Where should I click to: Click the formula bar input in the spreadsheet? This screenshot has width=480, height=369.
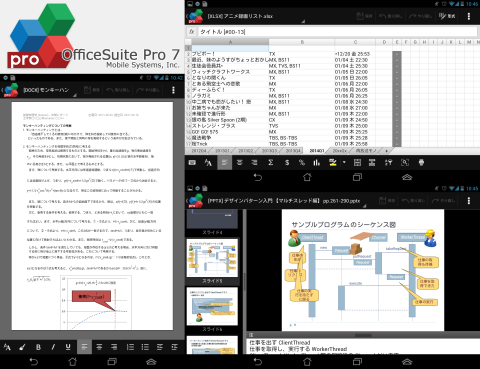338,32
